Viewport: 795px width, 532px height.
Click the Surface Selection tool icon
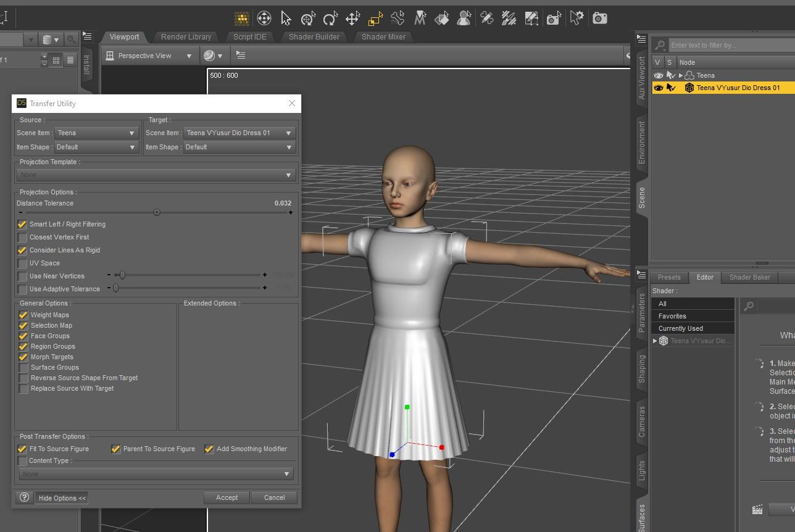(x=442, y=19)
